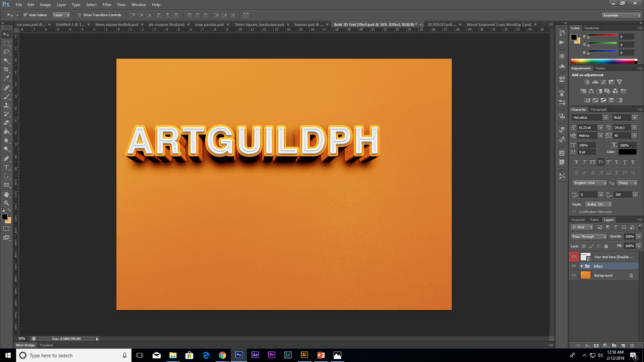This screenshot has width=644, height=362.
Task: Open the Essentials workspace dropdown
Action: click(621, 15)
